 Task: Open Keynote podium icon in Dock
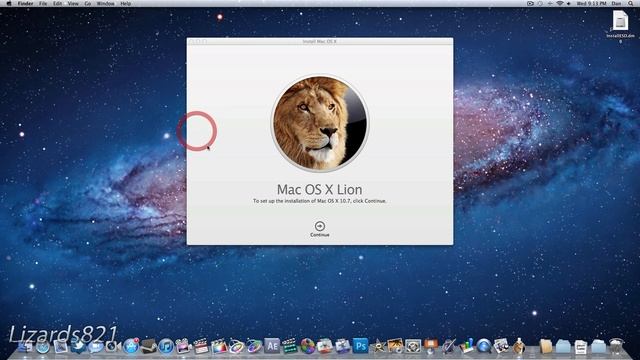[x=431, y=346]
